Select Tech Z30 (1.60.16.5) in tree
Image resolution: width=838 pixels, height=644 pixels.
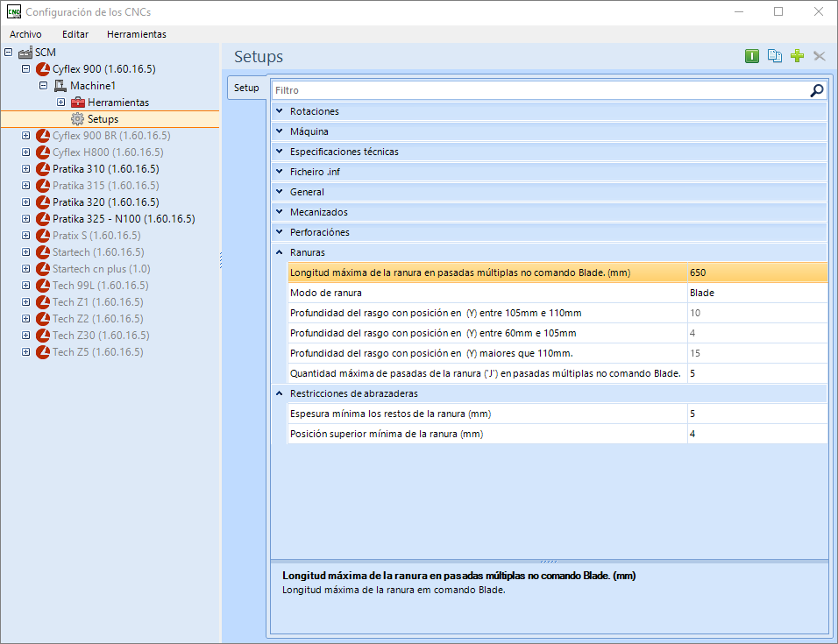[101, 336]
